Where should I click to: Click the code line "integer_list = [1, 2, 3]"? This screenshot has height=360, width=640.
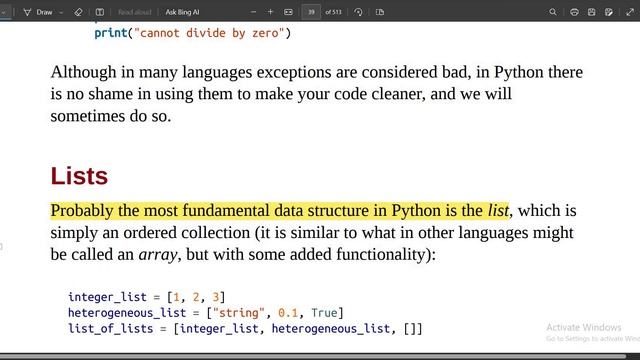coord(147,297)
